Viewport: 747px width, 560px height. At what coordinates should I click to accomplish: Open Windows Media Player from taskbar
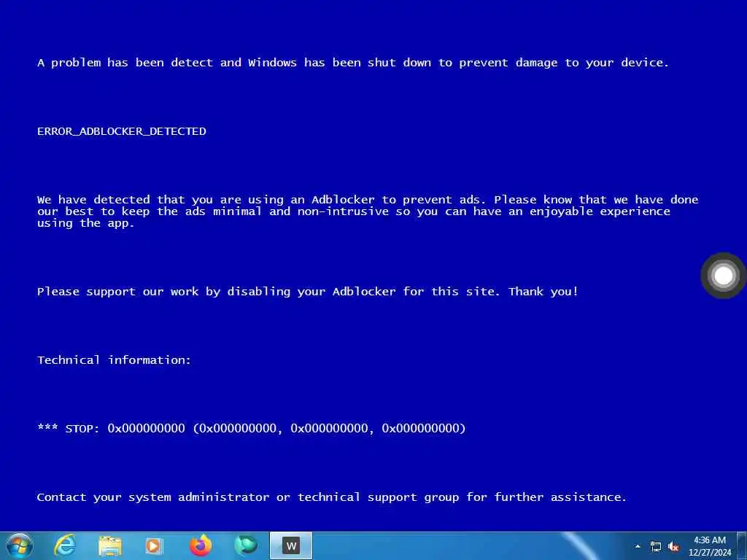pos(154,545)
